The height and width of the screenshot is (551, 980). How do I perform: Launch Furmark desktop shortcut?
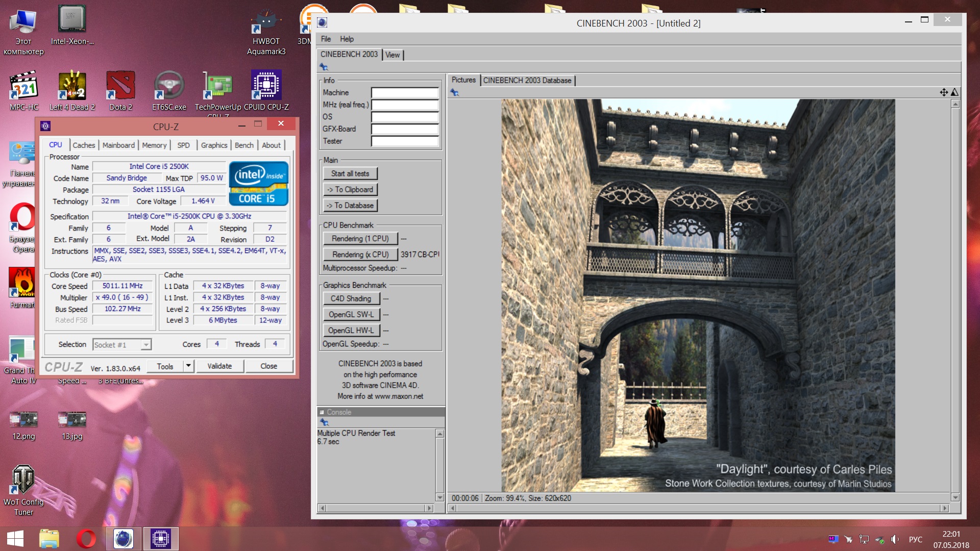(21, 288)
